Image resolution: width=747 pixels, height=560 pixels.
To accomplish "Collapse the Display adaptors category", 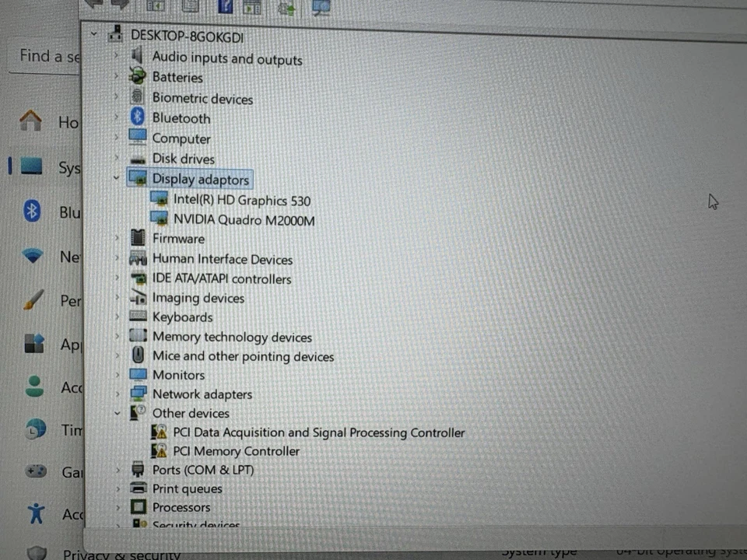I will pos(116,178).
